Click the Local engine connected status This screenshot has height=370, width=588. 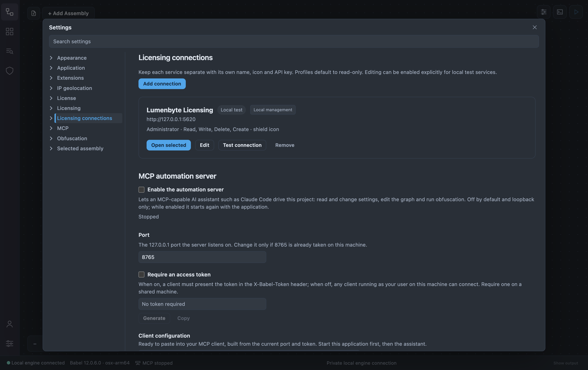(36, 363)
